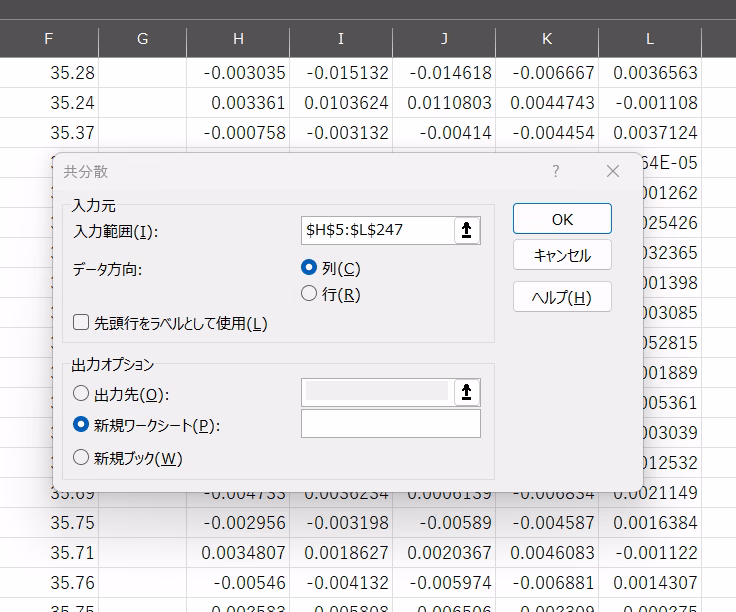Close the 共分散 dialog with X

[613, 172]
